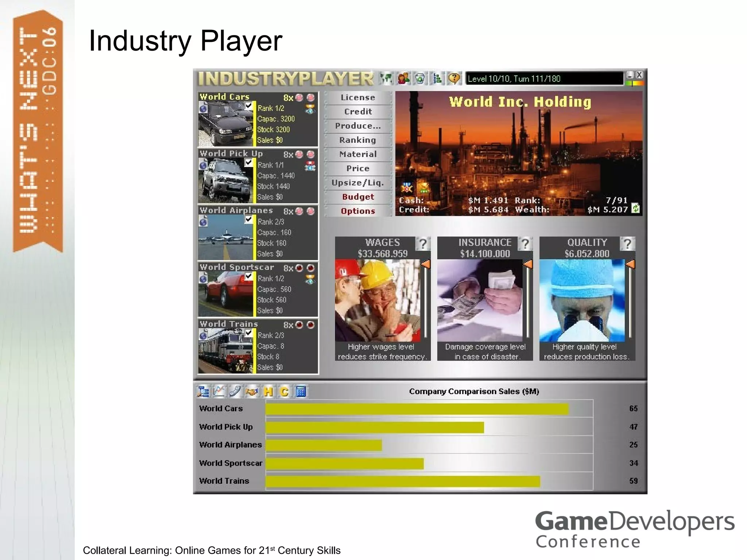
Task: Uncheck the World Cars checkbox
Action: click(249, 106)
